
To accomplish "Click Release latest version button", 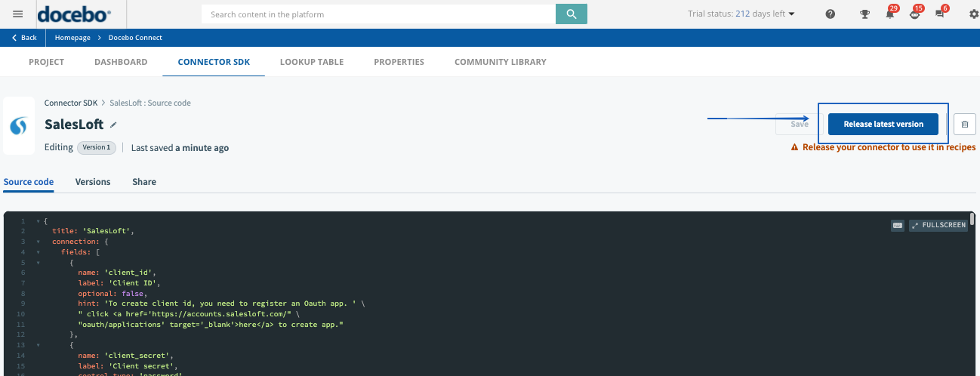I will coord(883,125).
